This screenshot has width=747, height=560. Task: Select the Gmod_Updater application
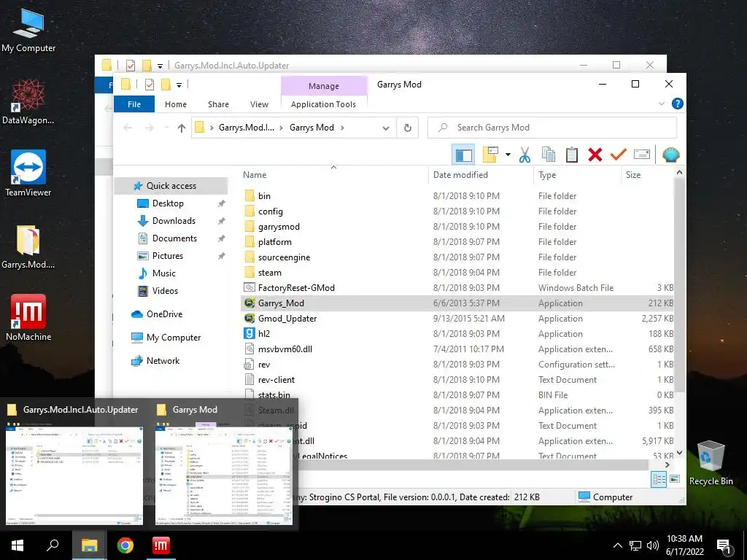(x=287, y=319)
